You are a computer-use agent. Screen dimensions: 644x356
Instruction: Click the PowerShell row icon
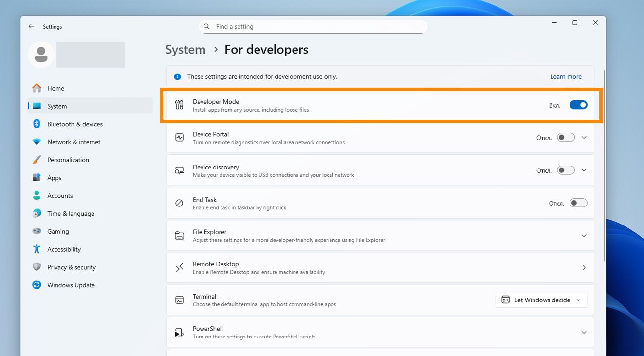179,332
